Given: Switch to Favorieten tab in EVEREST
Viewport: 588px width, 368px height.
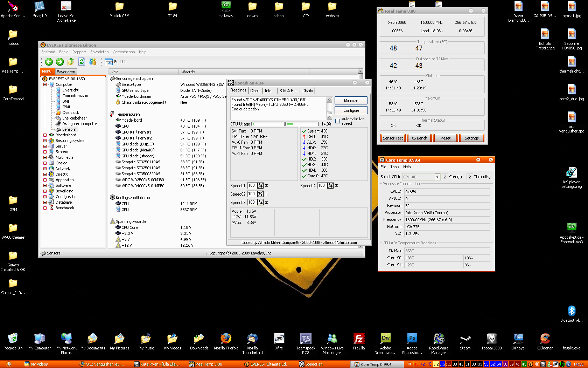Looking at the screenshot, I should click(66, 72).
